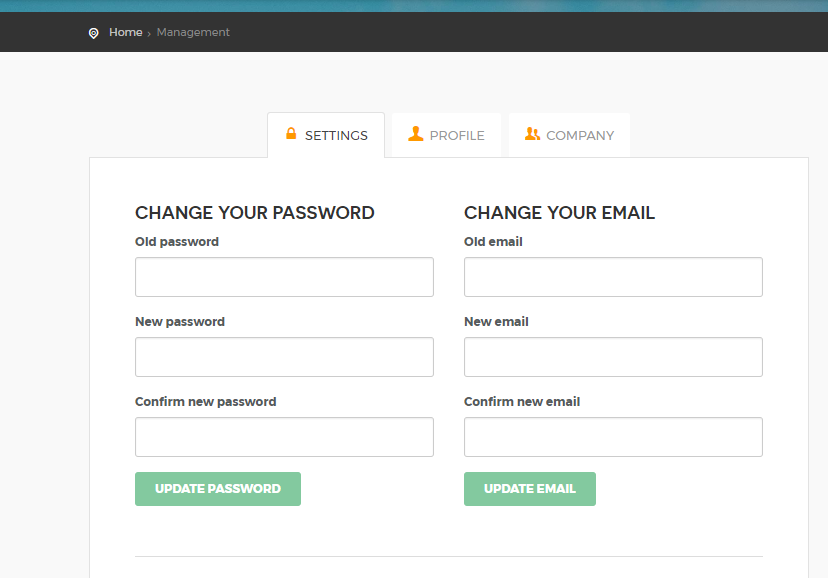
Task: Switch to the SETTINGS tab label
Action: coord(336,136)
